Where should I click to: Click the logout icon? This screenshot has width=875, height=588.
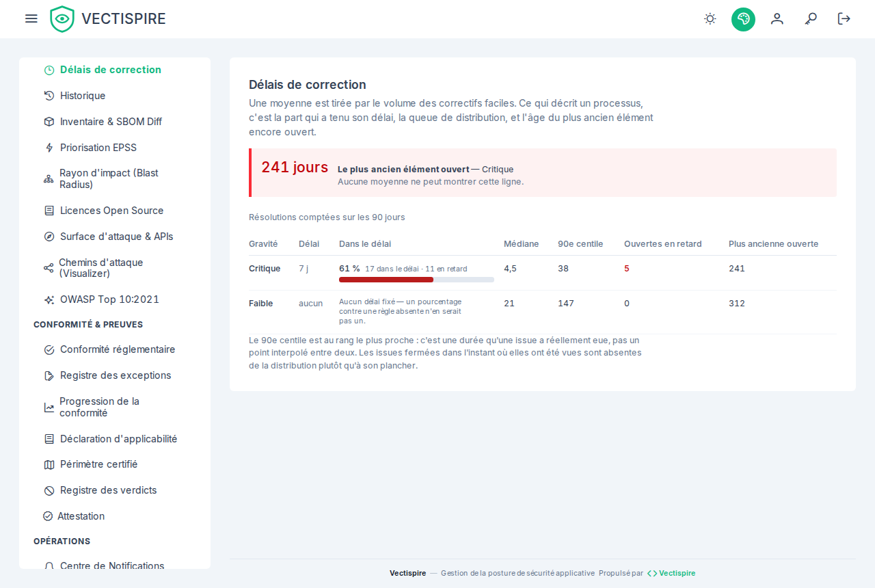tap(844, 18)
